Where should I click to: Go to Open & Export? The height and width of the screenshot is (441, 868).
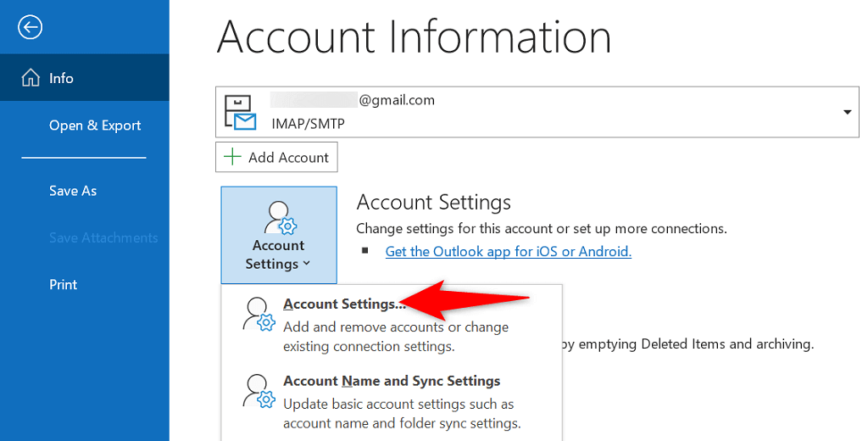pos(95,126)
